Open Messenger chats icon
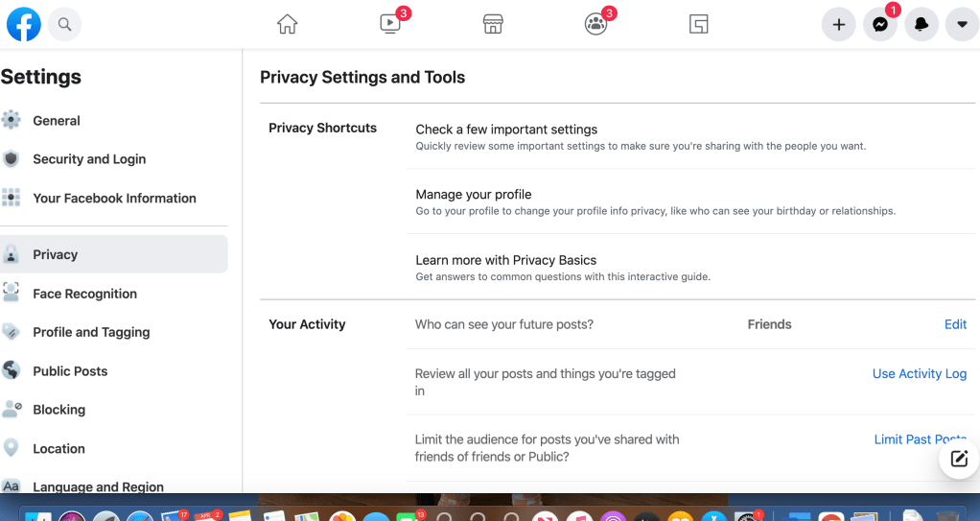 click(879, 25)
